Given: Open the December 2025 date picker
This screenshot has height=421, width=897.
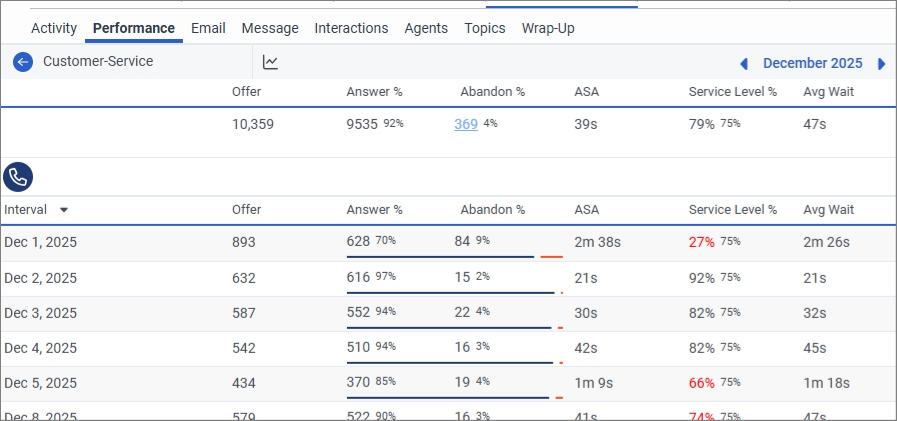Looking at the screenshot, I should coord(812,63).
